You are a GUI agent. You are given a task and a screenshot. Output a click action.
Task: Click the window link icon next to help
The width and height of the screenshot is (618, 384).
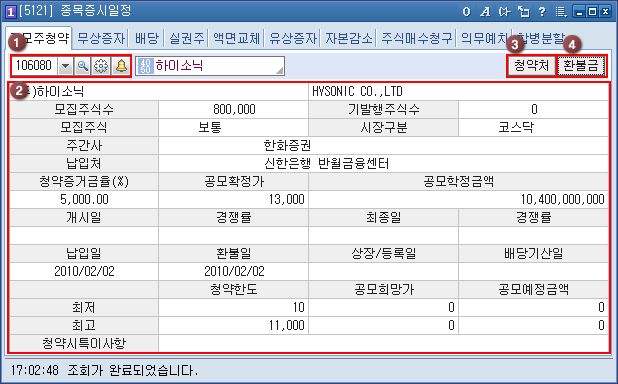click(523, 12)
